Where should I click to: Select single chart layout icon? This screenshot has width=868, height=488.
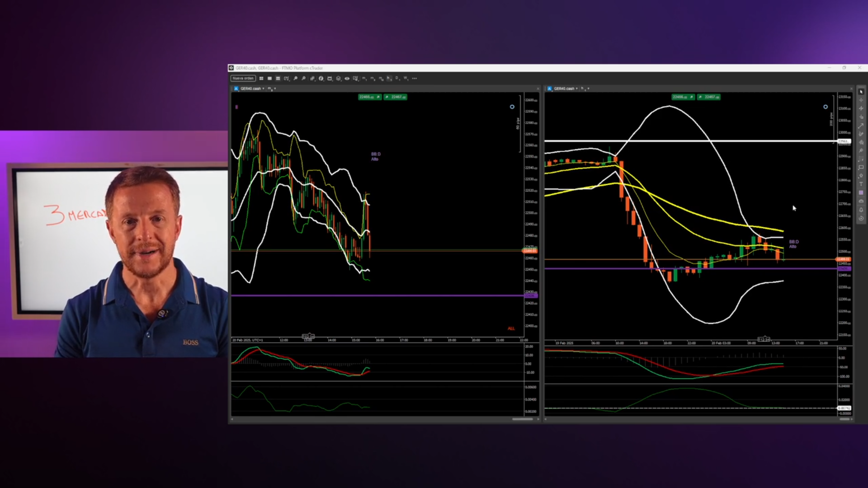tap(269, 78)
